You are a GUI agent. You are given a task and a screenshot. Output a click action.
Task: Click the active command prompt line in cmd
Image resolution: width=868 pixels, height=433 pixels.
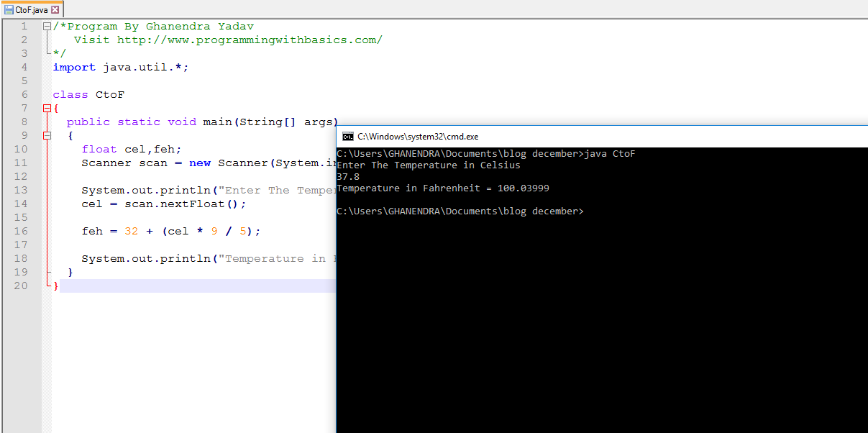point(460,211)
